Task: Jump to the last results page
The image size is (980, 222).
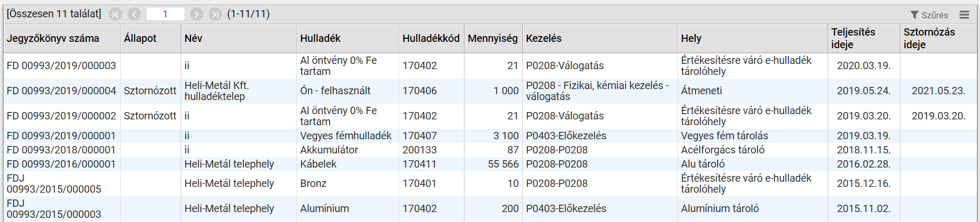Action: point(215,14)
